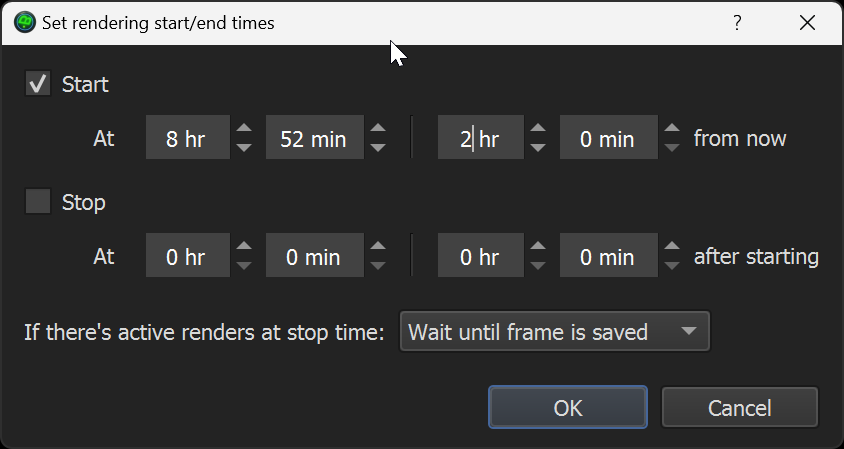Decrease Start At hour with down arrow
Screen dimensions: 844x449
pyautogui.click(x=244, y=148)
